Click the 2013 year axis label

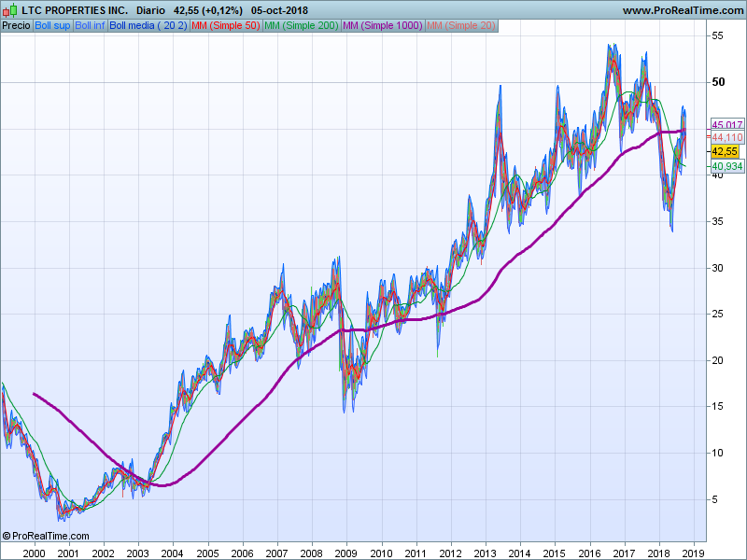tap(485, 553)
